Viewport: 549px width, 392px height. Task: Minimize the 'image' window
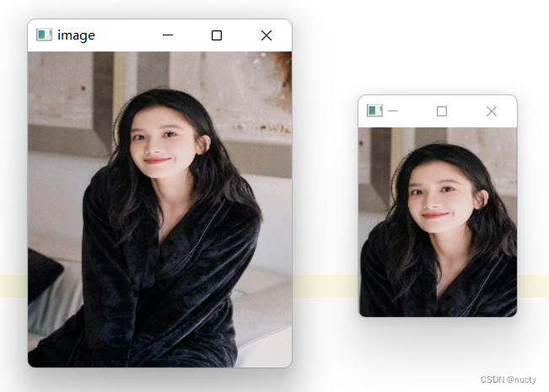click(x=168, y=35)
